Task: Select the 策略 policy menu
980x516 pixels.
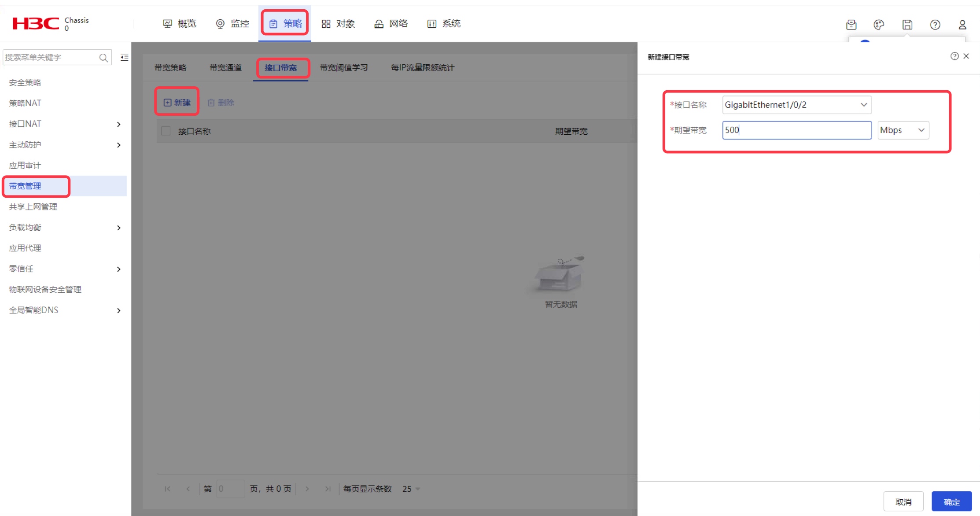Action: tap(285, 23)
